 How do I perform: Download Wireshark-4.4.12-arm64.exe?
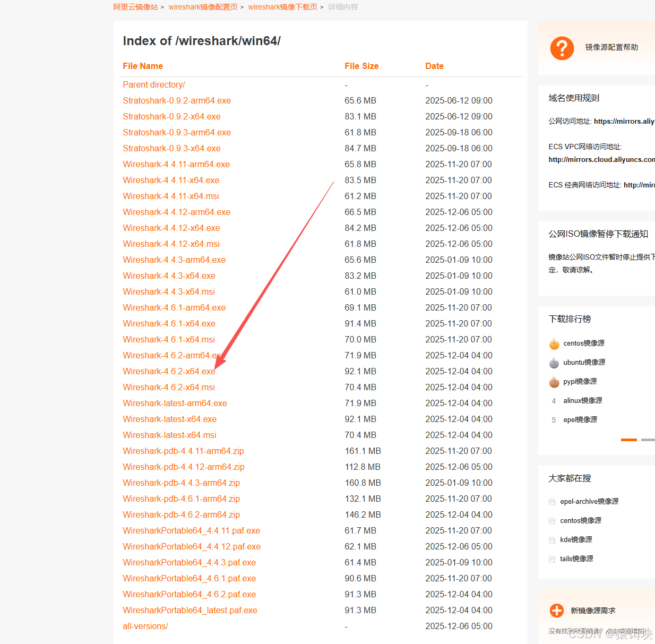point(177,212)
